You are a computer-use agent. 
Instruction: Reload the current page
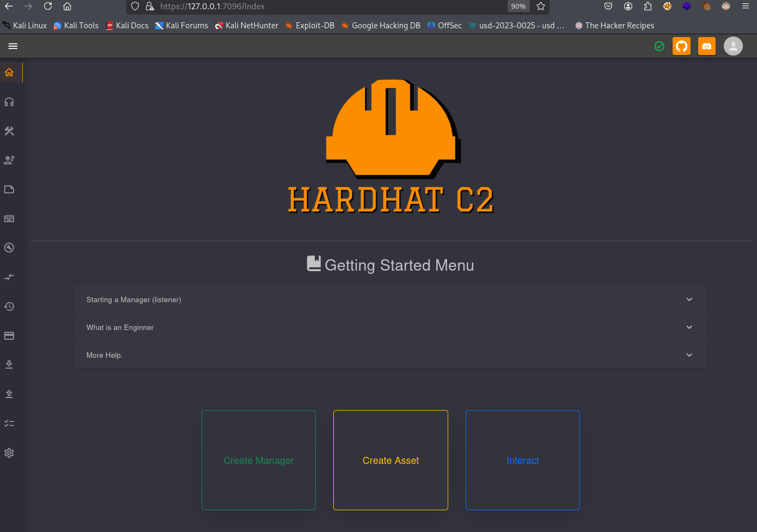48,7
